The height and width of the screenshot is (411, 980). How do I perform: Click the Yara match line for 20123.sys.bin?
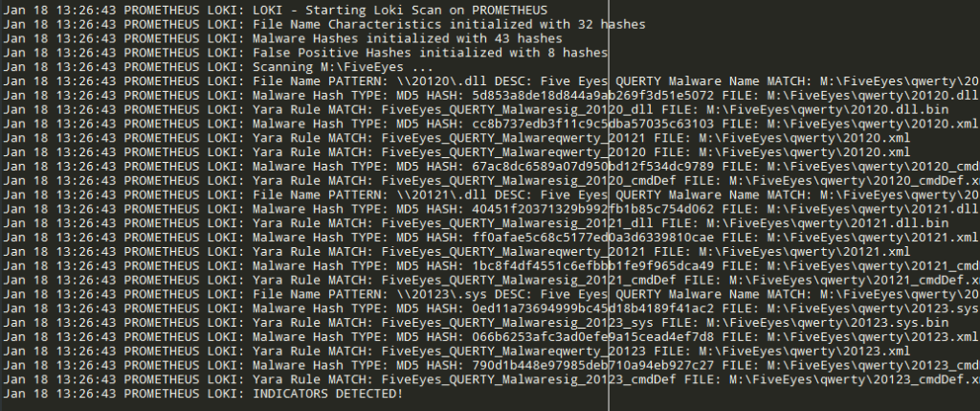tap(476, 323)
